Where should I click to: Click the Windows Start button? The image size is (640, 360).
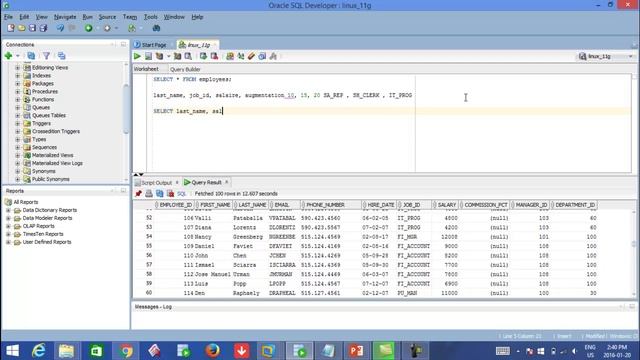click(12, 351)
